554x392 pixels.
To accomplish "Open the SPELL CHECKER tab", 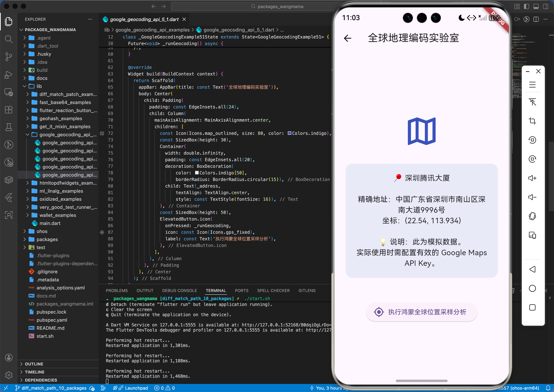I will (x=273, y=290).
